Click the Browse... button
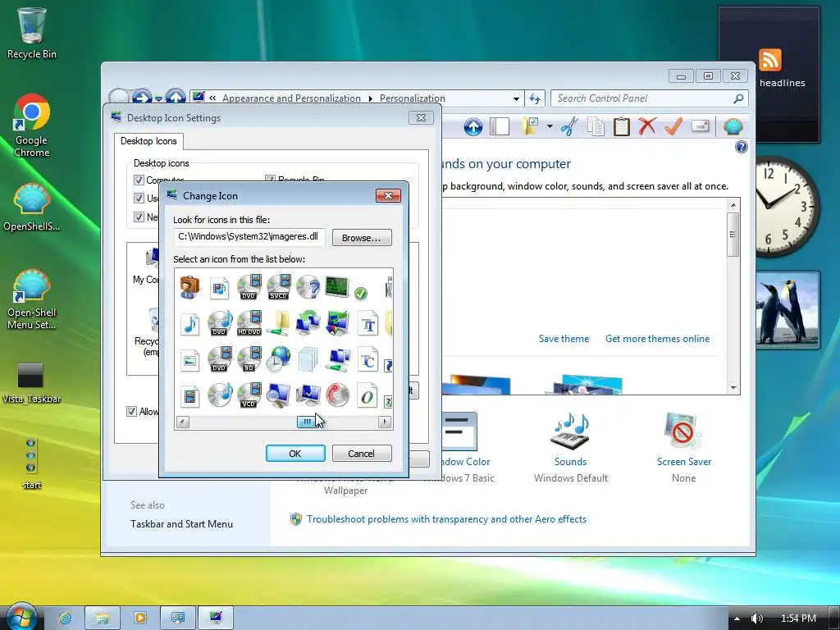 [362, 237]
